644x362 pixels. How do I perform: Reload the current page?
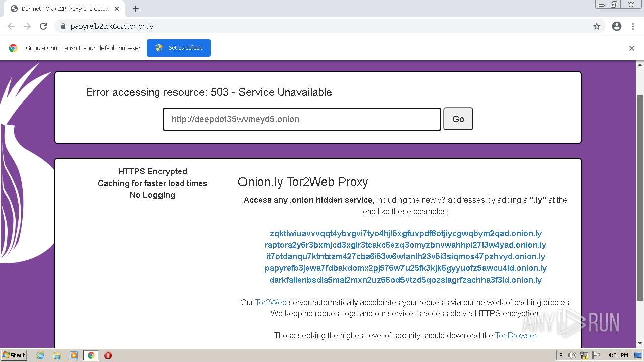[43, 26]
